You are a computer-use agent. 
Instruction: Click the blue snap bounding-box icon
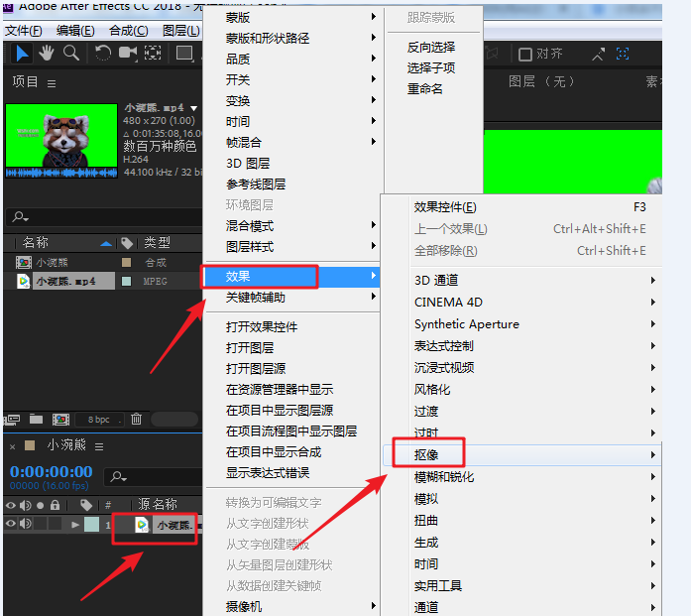[x=623, y=54]
